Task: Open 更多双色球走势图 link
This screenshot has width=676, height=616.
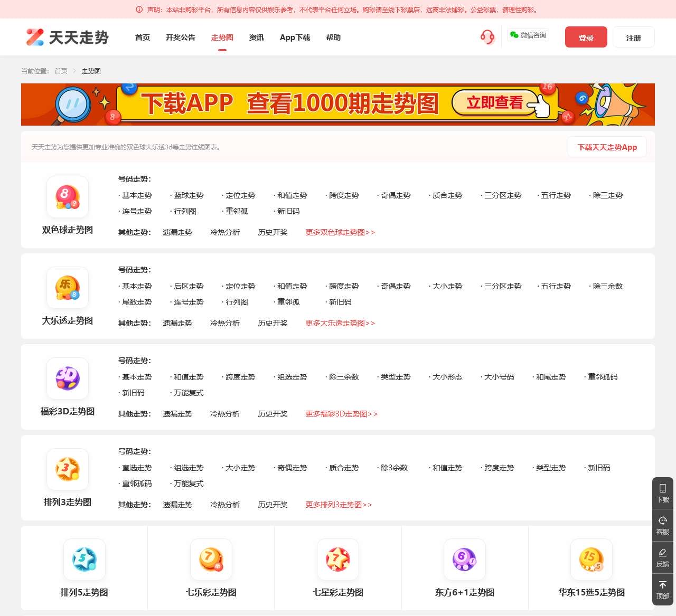Action: click(x=340, y=232)
